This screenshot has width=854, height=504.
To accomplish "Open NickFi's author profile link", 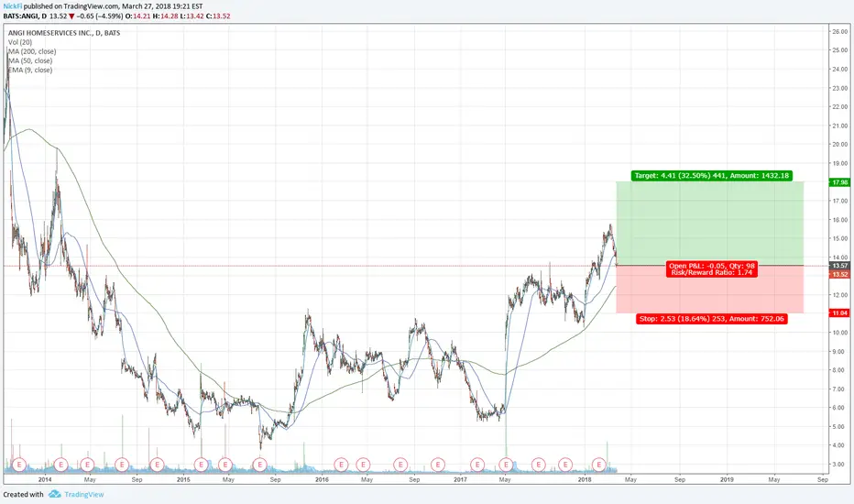I will [12, 6].
